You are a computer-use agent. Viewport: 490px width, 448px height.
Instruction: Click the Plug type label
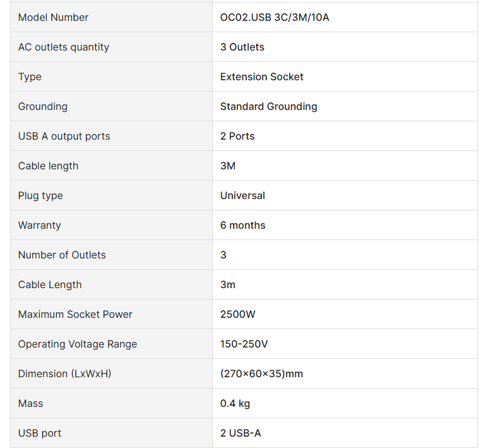coord(40,195)
